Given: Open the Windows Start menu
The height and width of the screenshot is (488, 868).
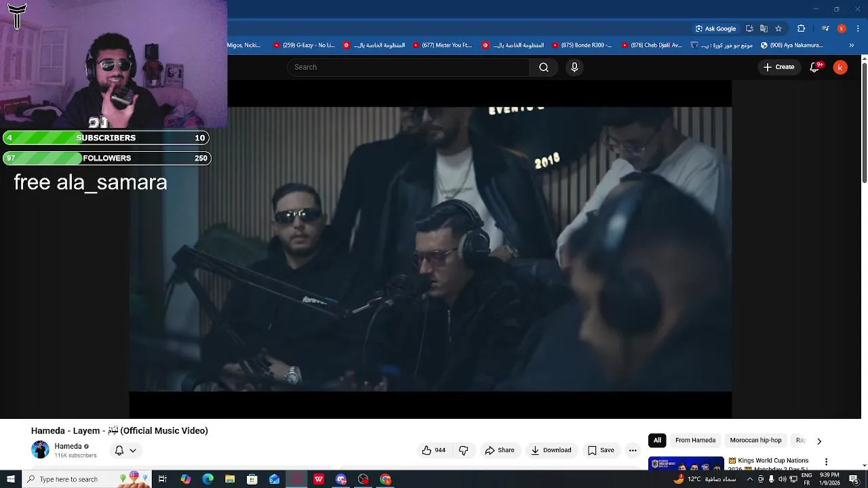Looking at the screenshot, I should point(10,479).
